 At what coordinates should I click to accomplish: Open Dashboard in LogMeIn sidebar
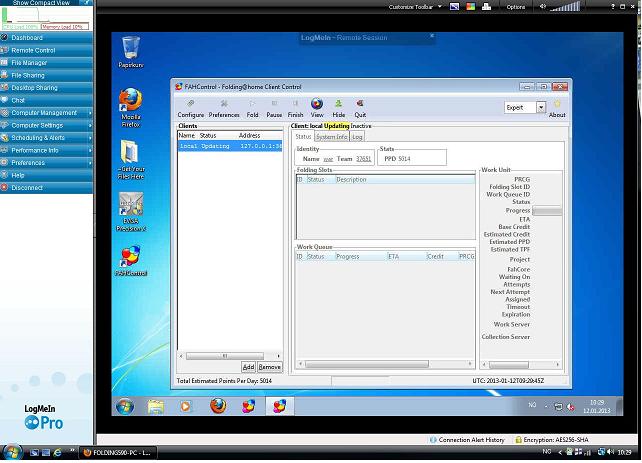pyautogui.click(x=46, y=38)
